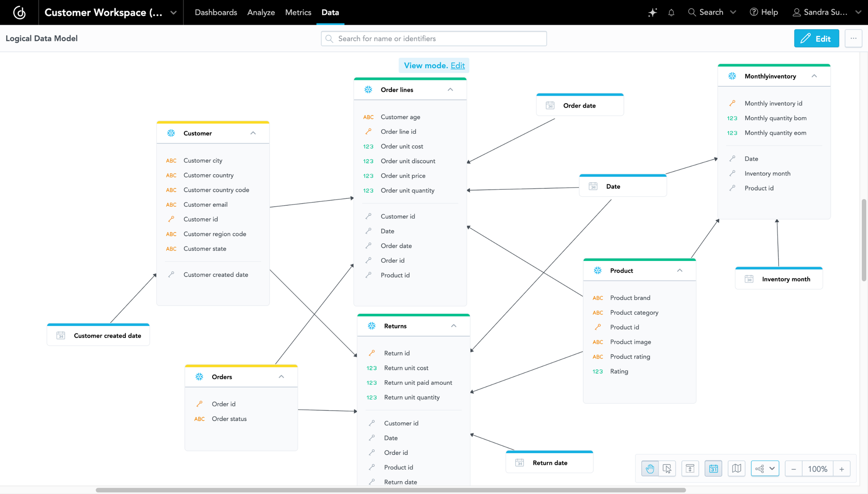Click the Edit link in View mode banner

[458, 65]
